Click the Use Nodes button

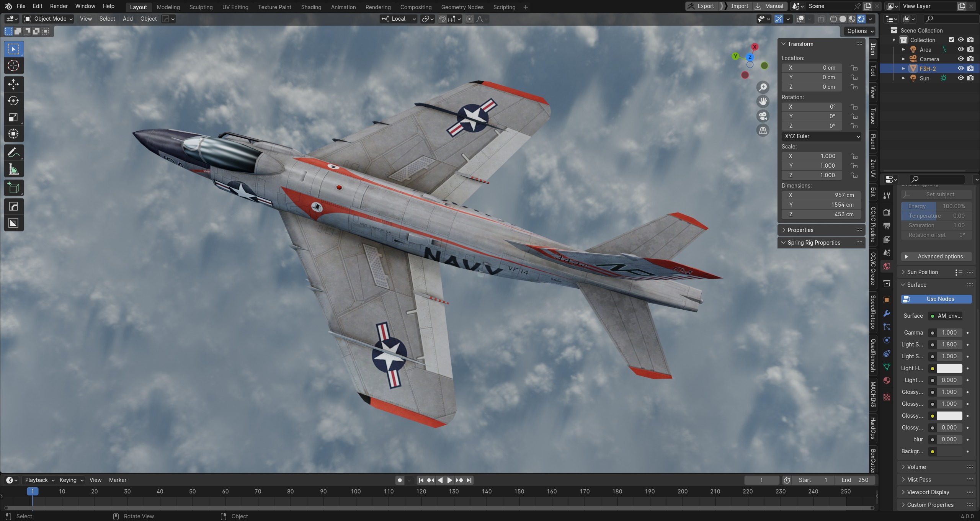(936, 299)
